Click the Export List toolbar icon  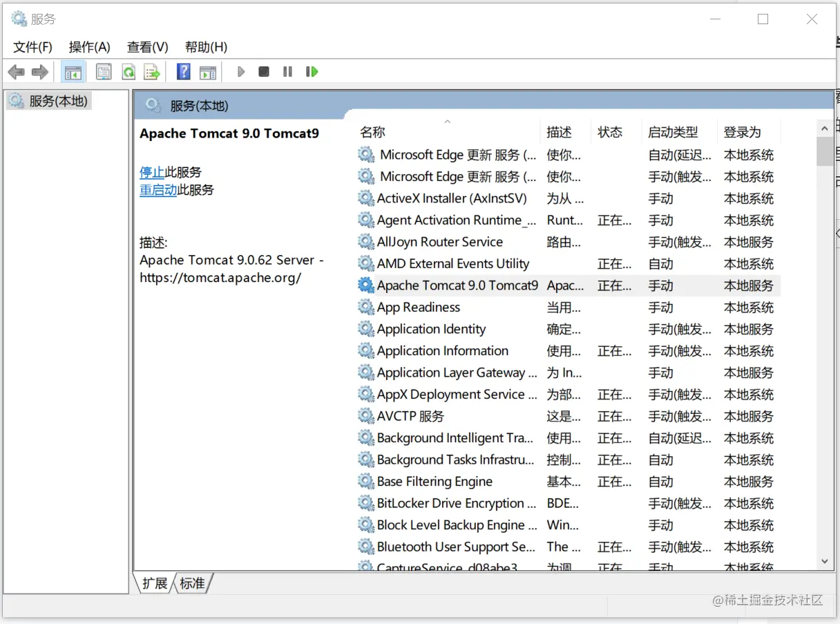152,71
